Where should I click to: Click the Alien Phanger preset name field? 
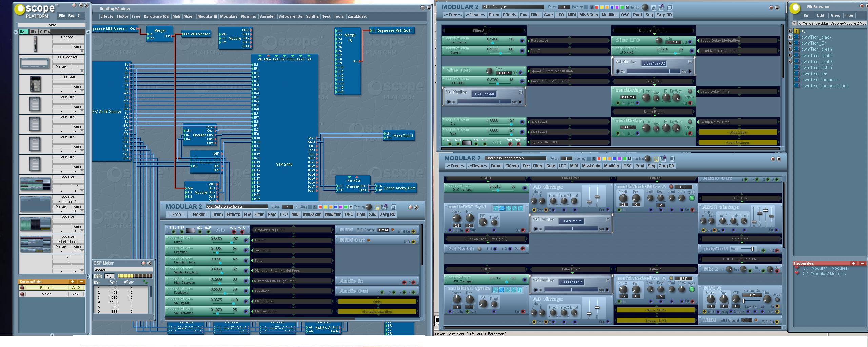click(513, 7)
